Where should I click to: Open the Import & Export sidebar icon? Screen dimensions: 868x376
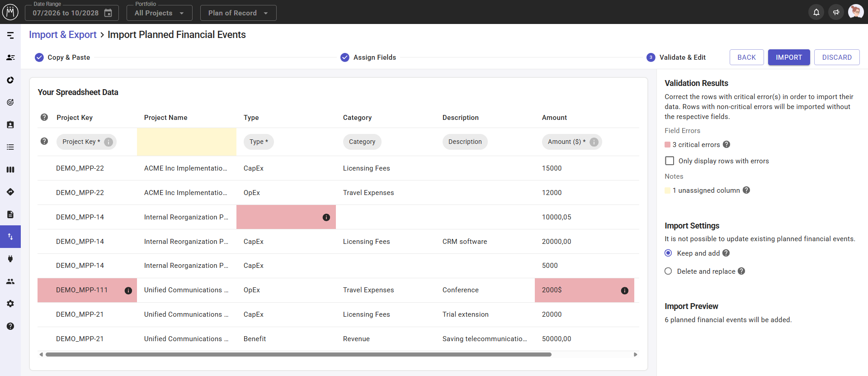[x=10, y=237]
